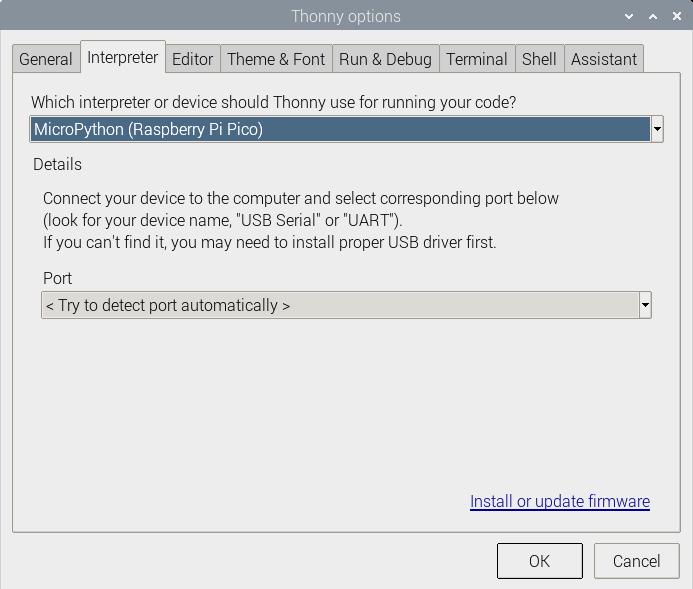Image resolution: width=693 pixels, height=589 pixels.
Task: Click the Interpreter tab
Action: 123,57
